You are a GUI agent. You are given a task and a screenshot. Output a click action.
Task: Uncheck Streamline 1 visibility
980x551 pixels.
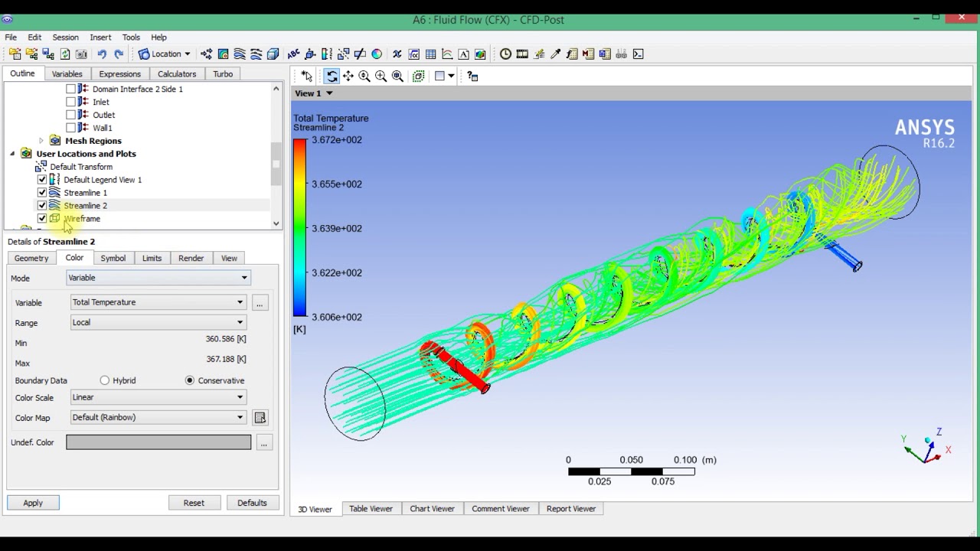pos(42,193)
